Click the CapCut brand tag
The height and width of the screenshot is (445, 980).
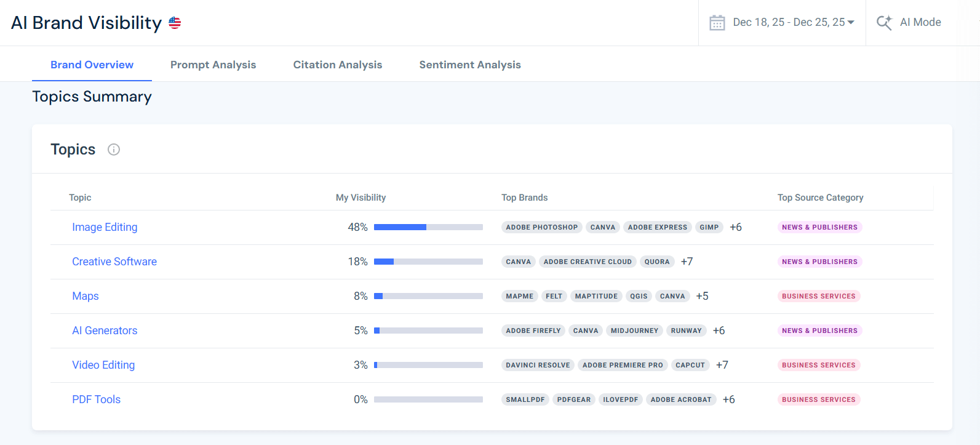[x=690, y=365]
